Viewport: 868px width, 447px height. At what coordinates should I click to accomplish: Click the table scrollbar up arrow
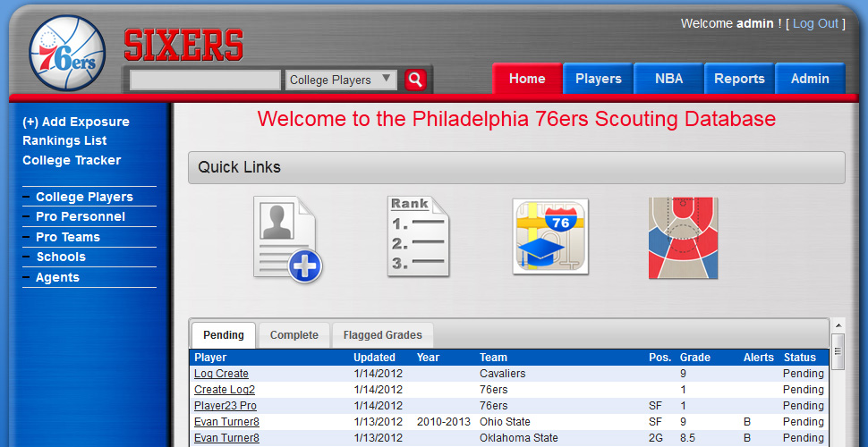tap(838, 325)
